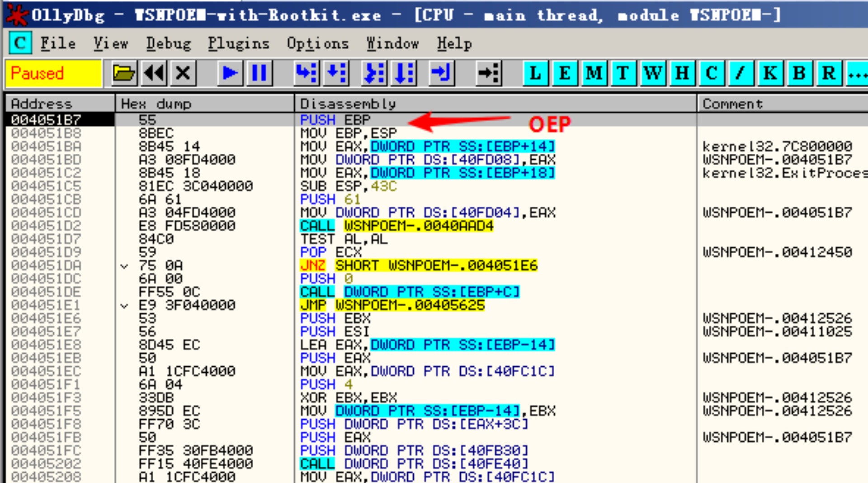This screenshot has height=483, width=868.
Task: Select PUSH DWORD PTR DS:[EAX+3C] line
Action: (x=415, y=424)
